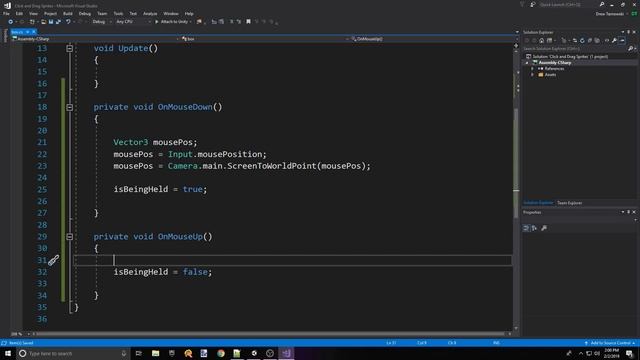Open the Build menu
The width and height of the screenshot is (640, 360).
[x=68, y=13]
